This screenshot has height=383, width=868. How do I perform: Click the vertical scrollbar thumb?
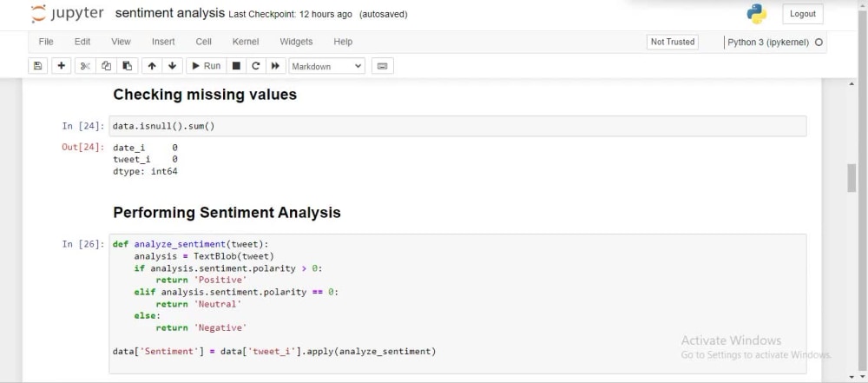[x=852, y=179]
